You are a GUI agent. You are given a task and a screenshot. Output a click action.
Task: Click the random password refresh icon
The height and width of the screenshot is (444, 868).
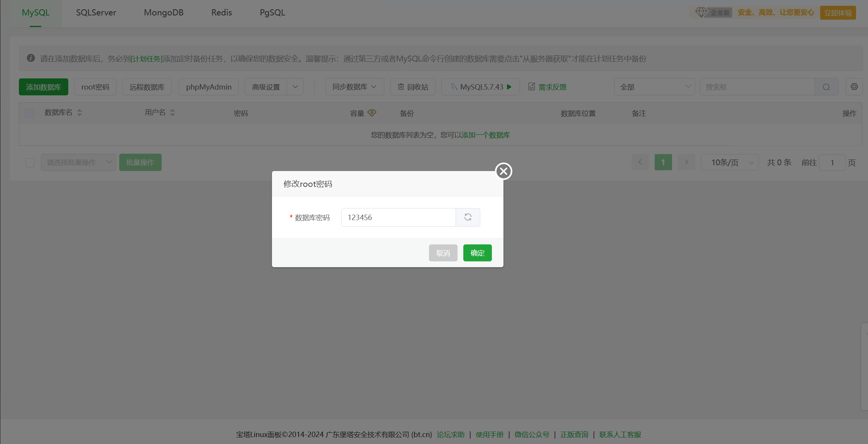tap(468, 217)
